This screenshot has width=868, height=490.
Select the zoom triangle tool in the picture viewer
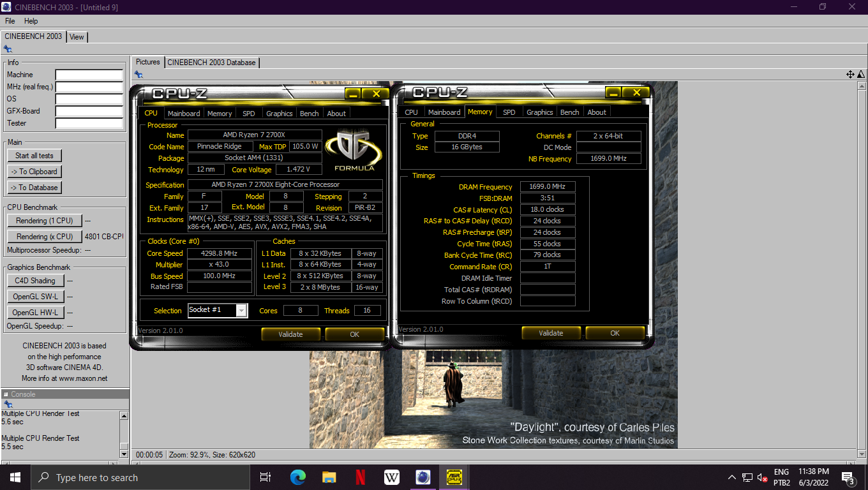click(x=861, y=75)
